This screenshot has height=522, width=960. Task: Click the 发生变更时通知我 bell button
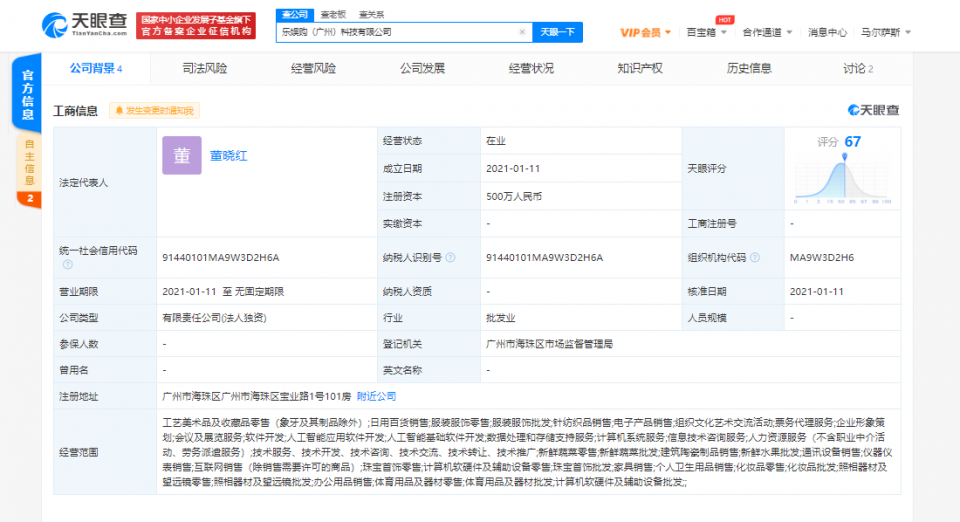click(x=154, y=111)
